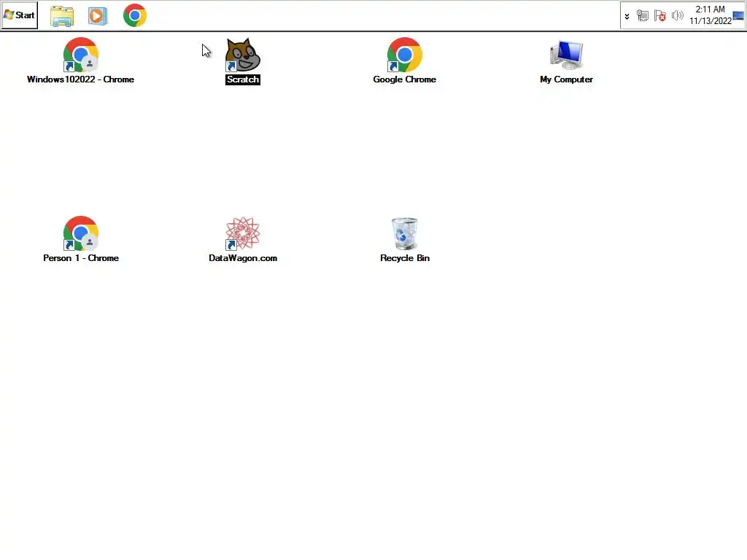This screenshot has height=560, width=747.
Task: Click the My Computer label text
Action: point(566,79)
